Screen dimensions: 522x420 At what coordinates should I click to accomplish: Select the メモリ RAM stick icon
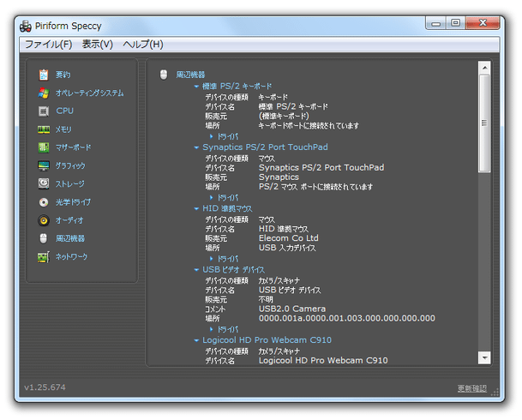[x=44, y=129]
